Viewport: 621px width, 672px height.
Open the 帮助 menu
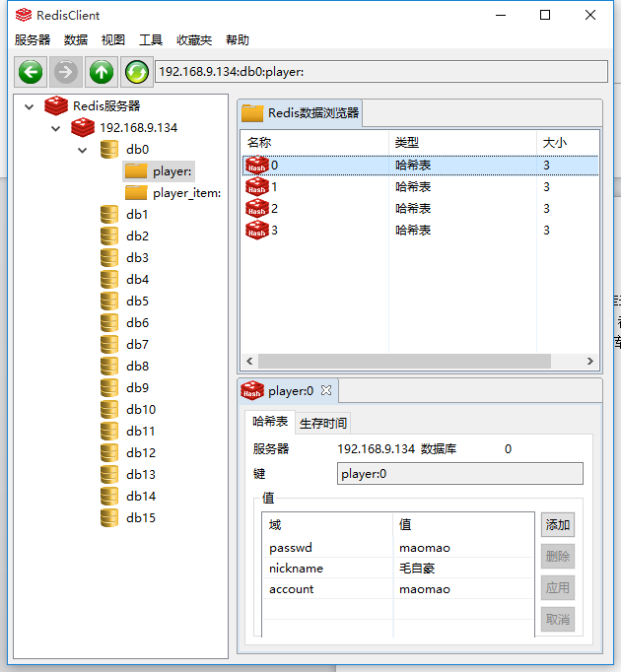click(x=238, y=39)
